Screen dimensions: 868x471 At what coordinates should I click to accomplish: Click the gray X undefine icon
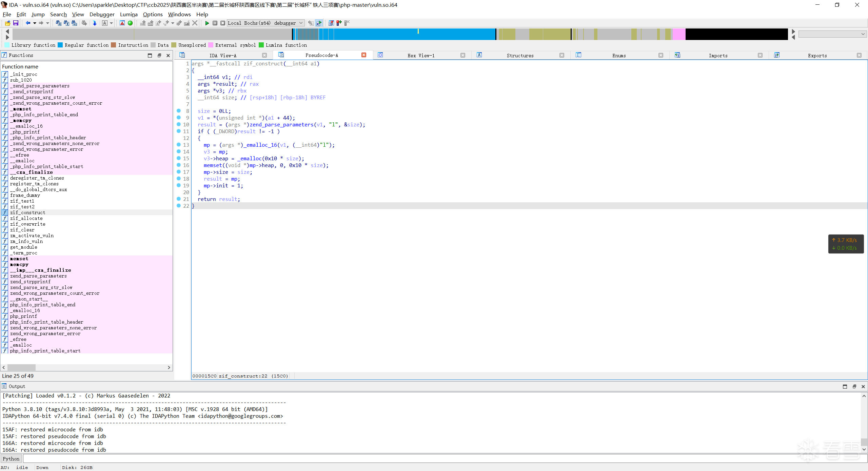[x=195, y=23]
